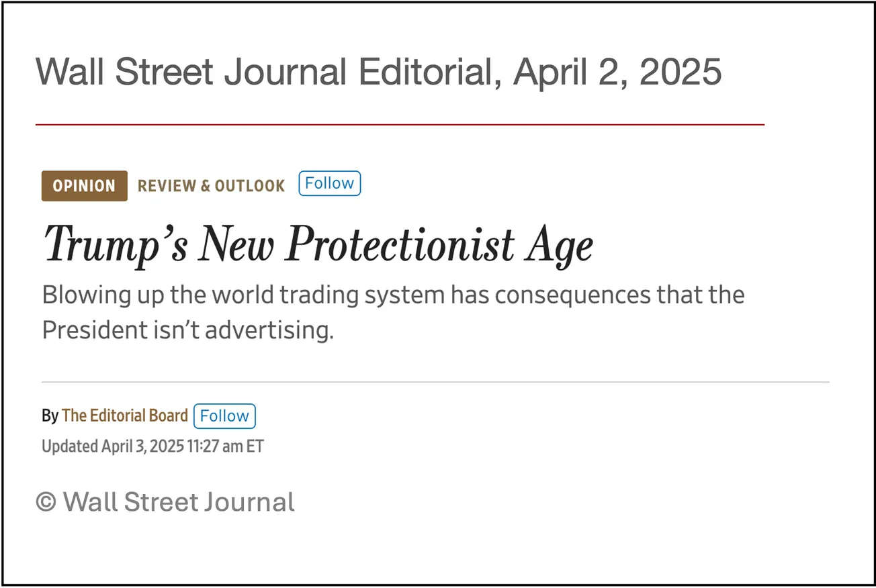Open the article headline Trump's New Protectionist Age
The width and height of the screenshot is (876, 588).
[x=317, y=244]
